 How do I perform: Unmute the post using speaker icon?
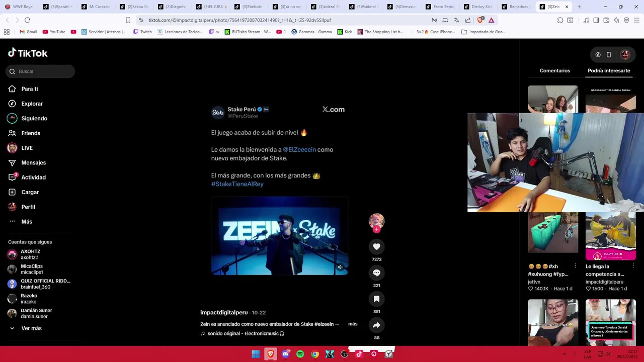coord(340,267)
